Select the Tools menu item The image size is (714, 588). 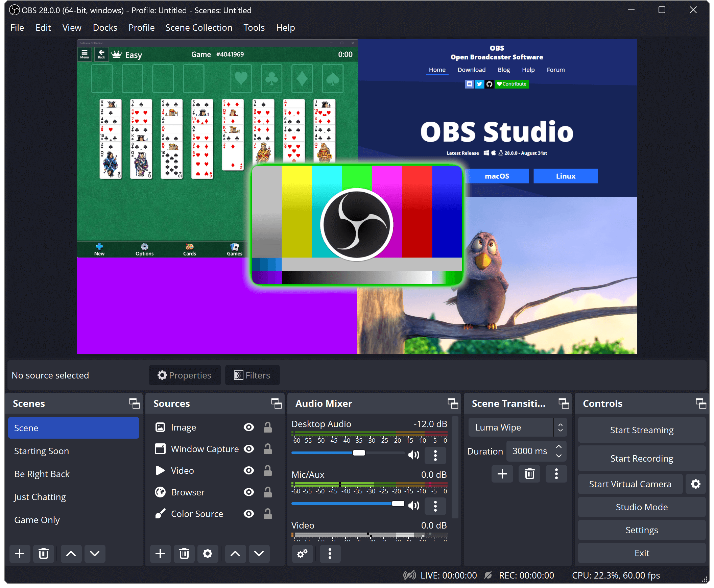point(253,27)
